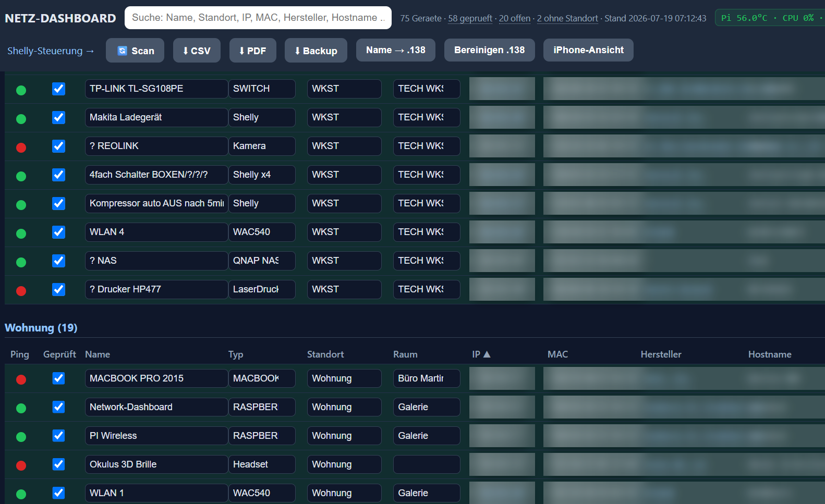The height and width of the screenshot is (504, 825).
Task: Open the Shelly-Steuerung link
Action: point(51,51)
